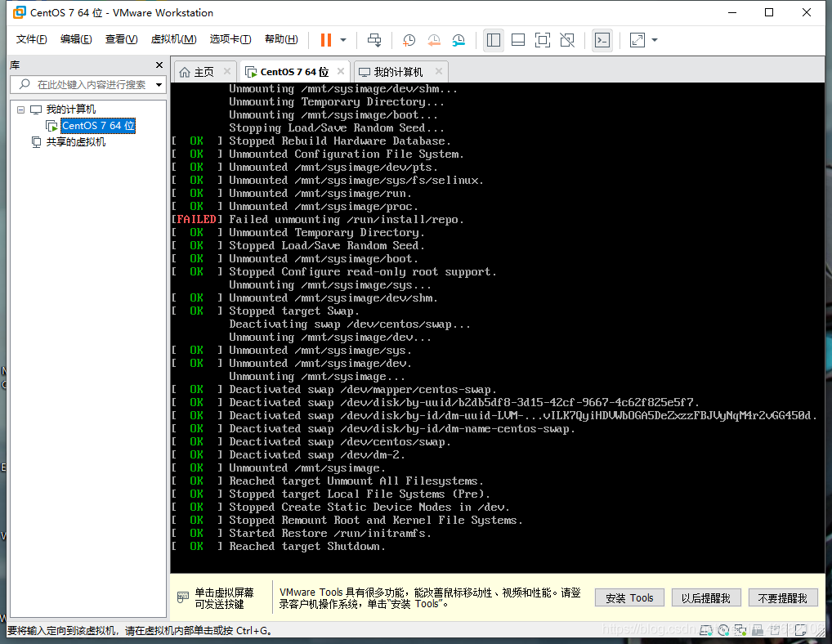Open the 查看(V) menu
832x644 pixels.
coord(121,39)
